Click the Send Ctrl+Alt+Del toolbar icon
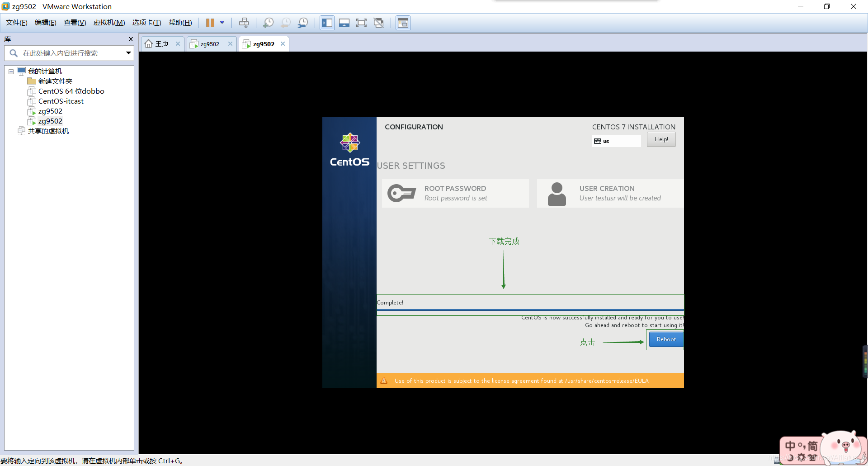The width and height of the screenshot is (868, 466). tap(244, 23)
